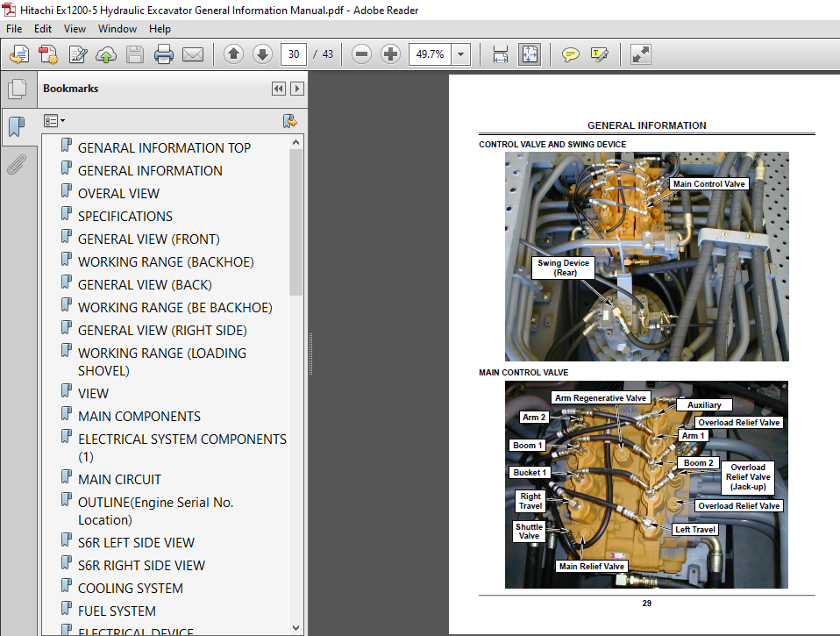The width and height of the screenshot is (840, 636).
Task: Zoom out with the minus button
Action: (361, 54)
